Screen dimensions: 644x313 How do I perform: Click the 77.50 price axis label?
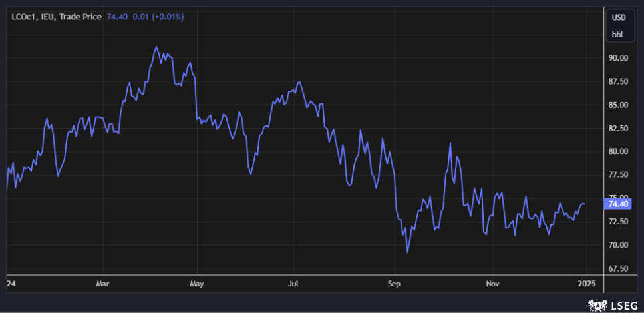pyautogui.click(x=618, y=174)
